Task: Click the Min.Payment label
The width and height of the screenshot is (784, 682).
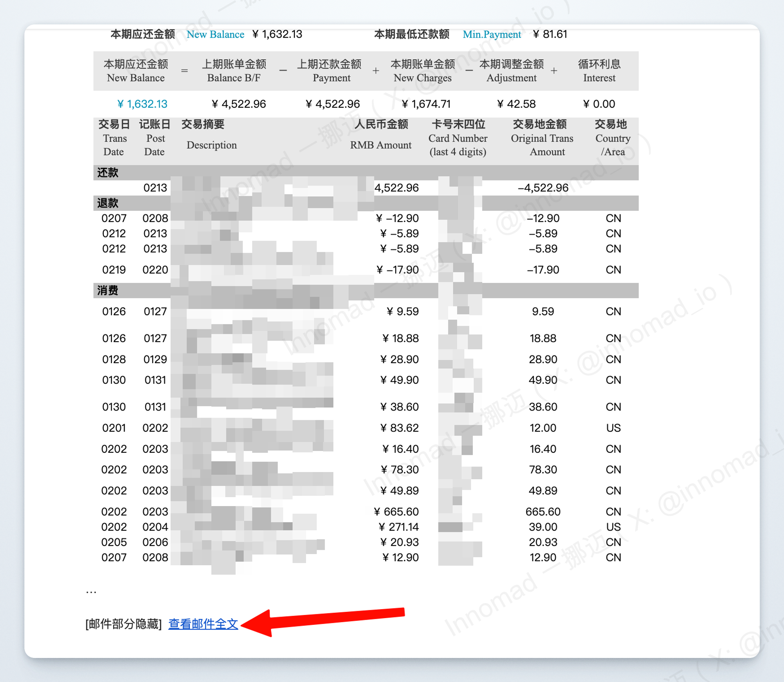Action: tap(492, 34)
